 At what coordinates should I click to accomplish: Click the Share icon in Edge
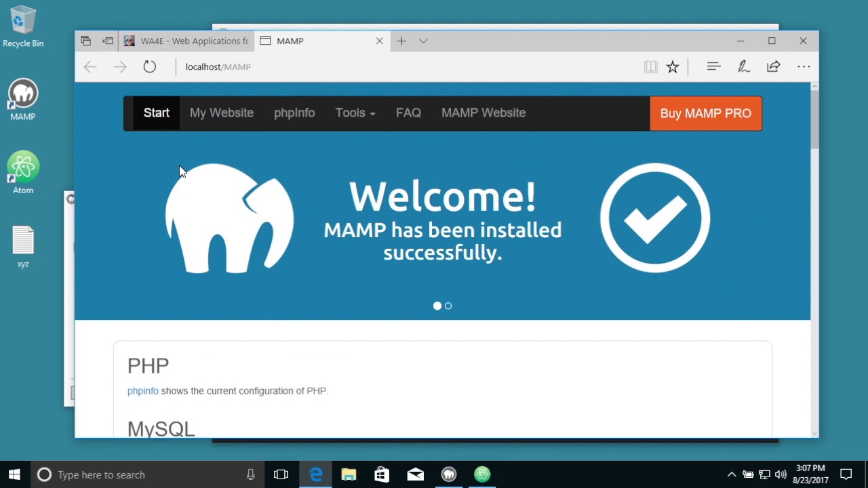coord(774,66)
